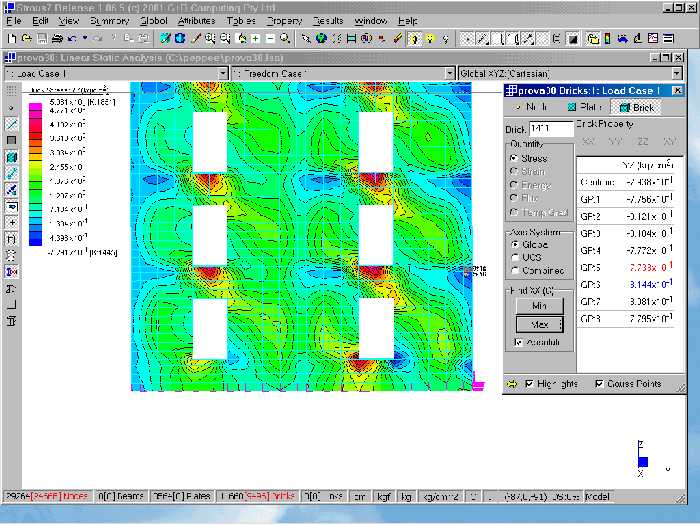Click the New file icon in toolbar
Screen dimensions: 700x525
click(11, 38)
